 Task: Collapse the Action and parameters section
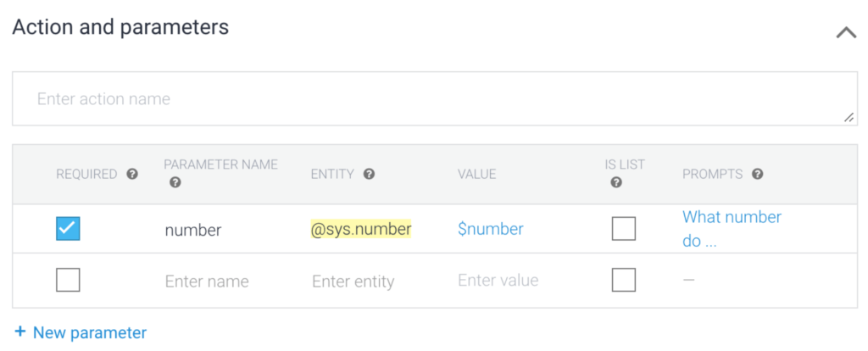click(845, 32)
